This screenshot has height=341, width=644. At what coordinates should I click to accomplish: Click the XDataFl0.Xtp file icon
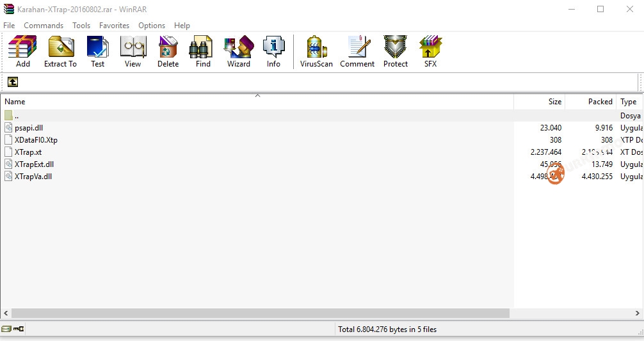(8, 139)
